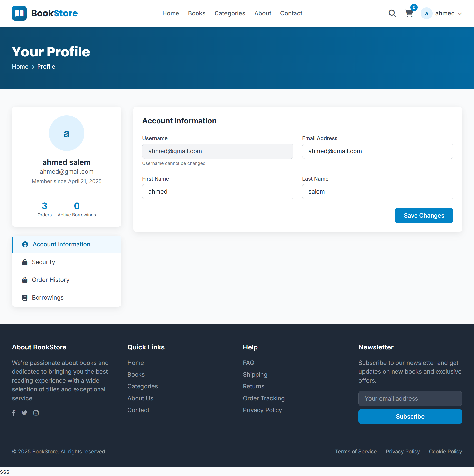
Task: Visit the Instagram icon in footer
Action: click(36, 413)
